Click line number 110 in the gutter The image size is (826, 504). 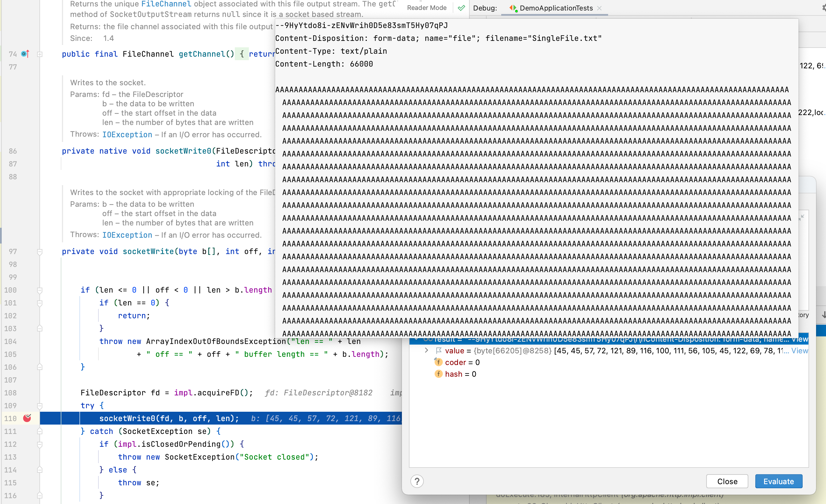pos(11,418)
